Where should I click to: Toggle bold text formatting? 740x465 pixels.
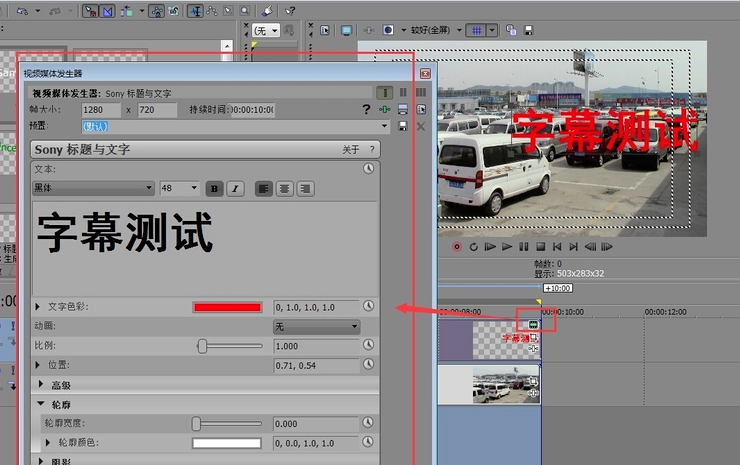tap(215, 188)
